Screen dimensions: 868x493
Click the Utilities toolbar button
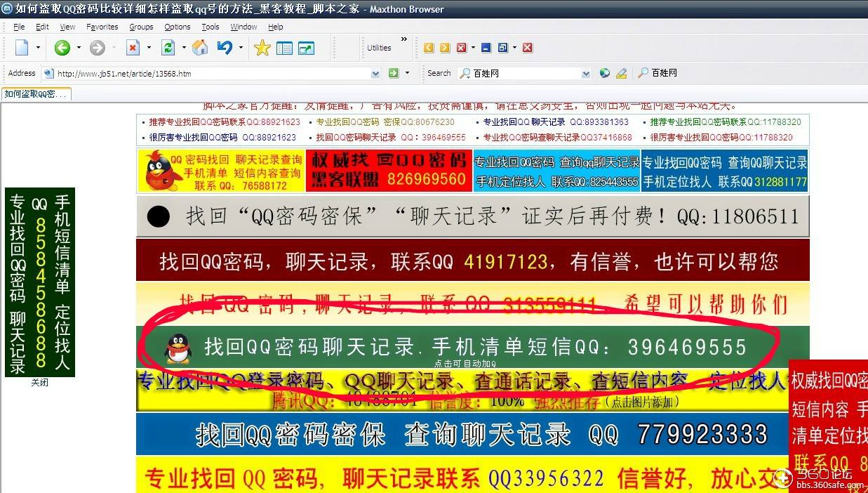pyautogui.click(x=379, y=48)
